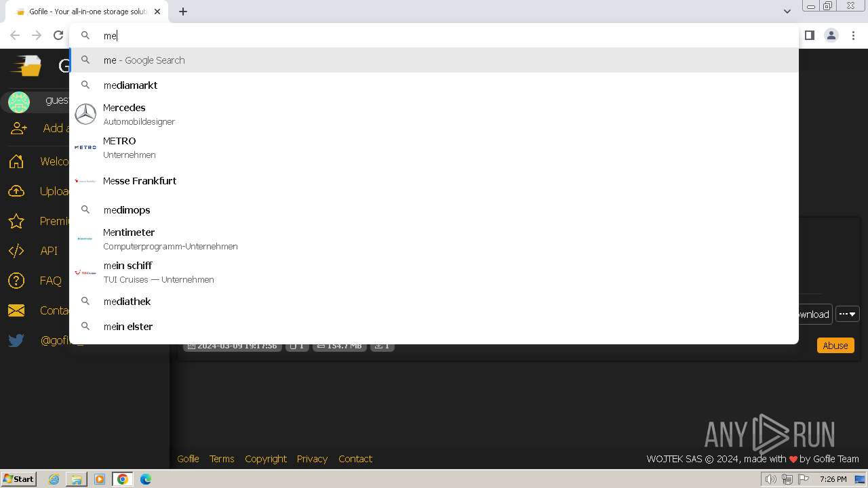Open the Upload cloud icon
The image size is (868, 488).
(x=16, y=191)
